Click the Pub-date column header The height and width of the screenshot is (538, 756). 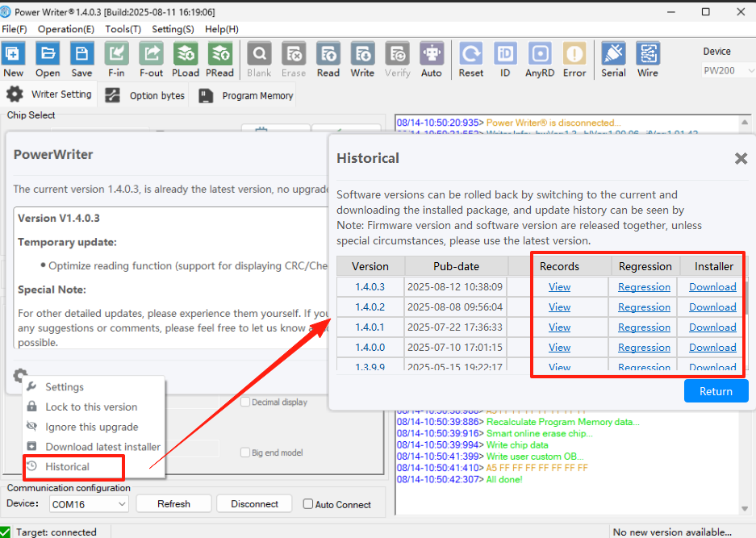456,266
